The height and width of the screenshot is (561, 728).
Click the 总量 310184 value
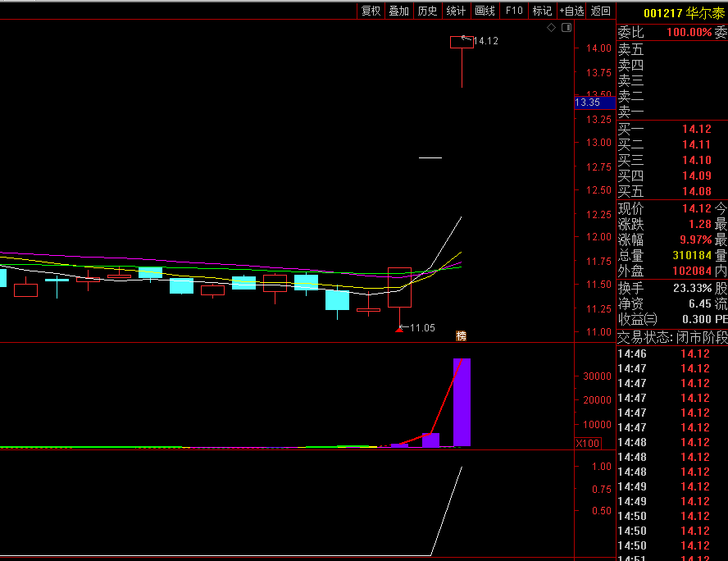692,255
